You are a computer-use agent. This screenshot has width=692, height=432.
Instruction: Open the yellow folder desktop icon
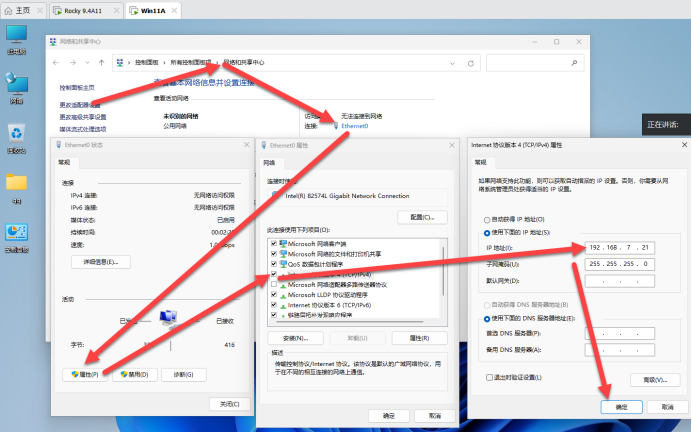pyautogui.click(x=16, y=184)
